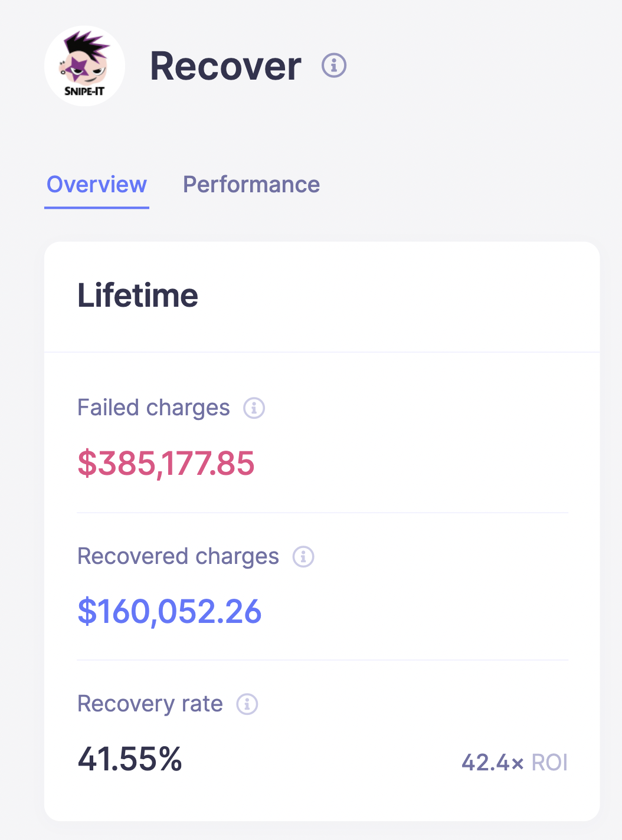
Task: Click the $385,177.85 failed amount
Action: [166, 463]
